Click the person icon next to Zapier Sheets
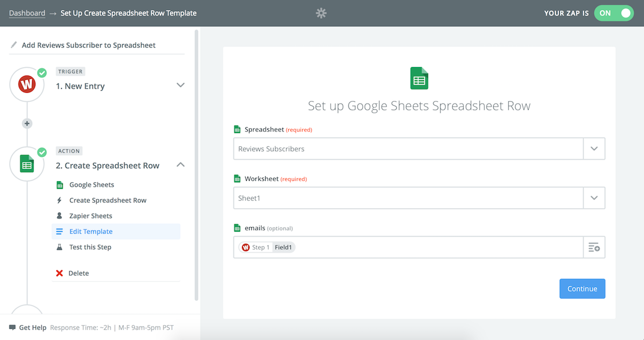 click(60, 216)
